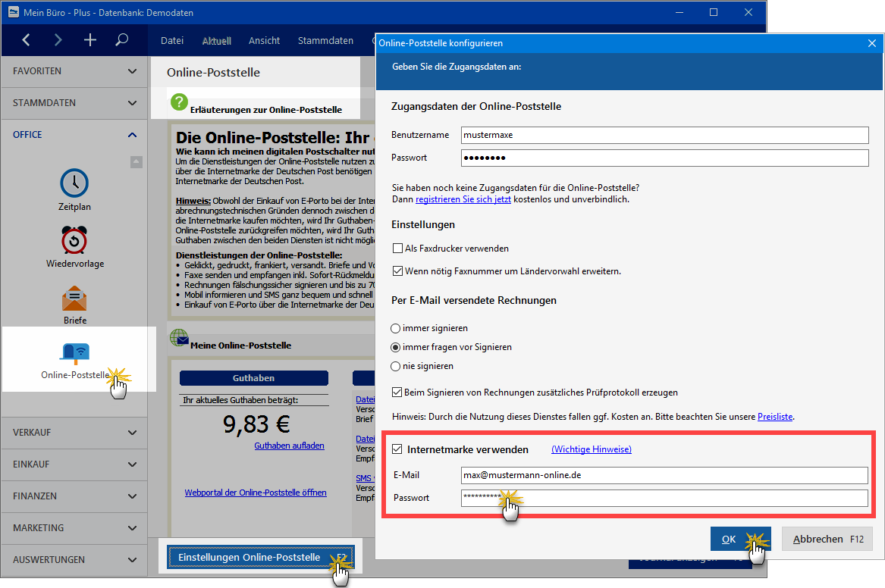Open the Stammdaten menu

pos(325,41)
